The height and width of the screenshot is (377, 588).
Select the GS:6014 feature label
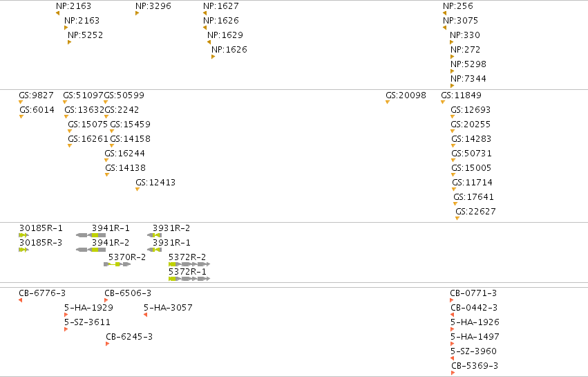[x=37, y=110]
